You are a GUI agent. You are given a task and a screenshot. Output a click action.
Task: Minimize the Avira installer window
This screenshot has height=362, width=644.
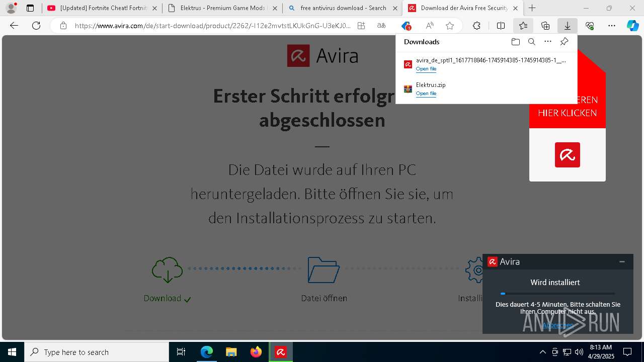(622, 261)
